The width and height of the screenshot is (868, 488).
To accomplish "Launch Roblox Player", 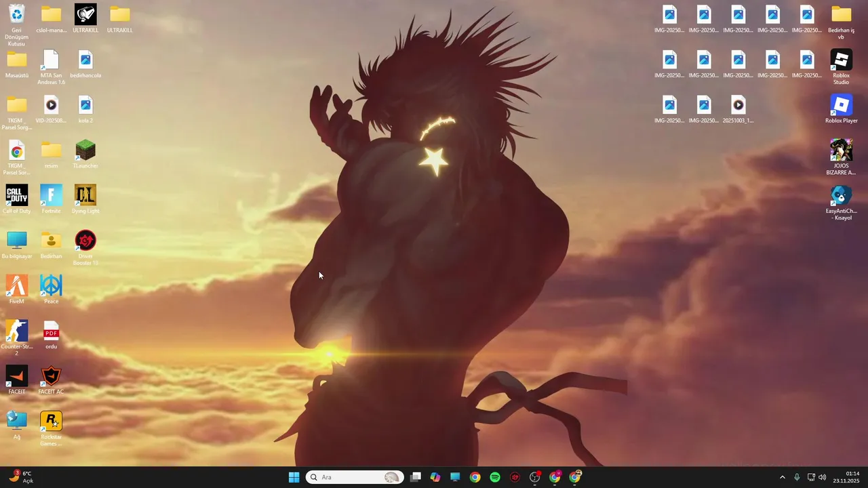I will tap(841, 109).
